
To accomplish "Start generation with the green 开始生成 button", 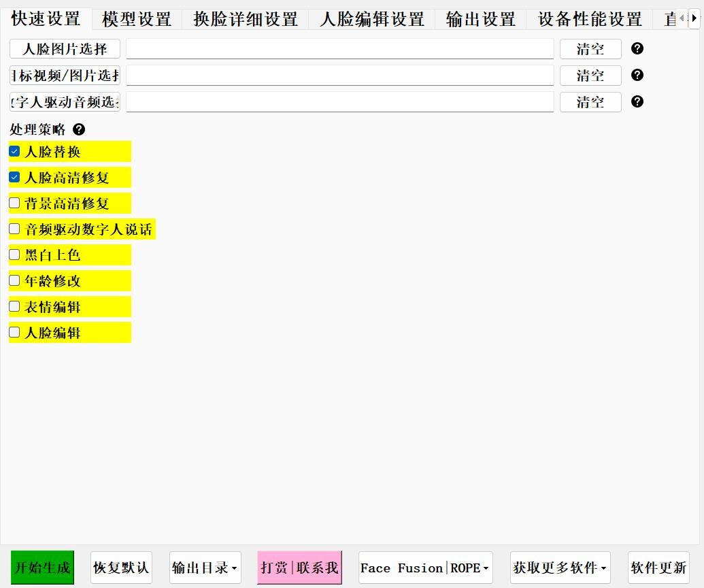I will (x=42, y=568).
